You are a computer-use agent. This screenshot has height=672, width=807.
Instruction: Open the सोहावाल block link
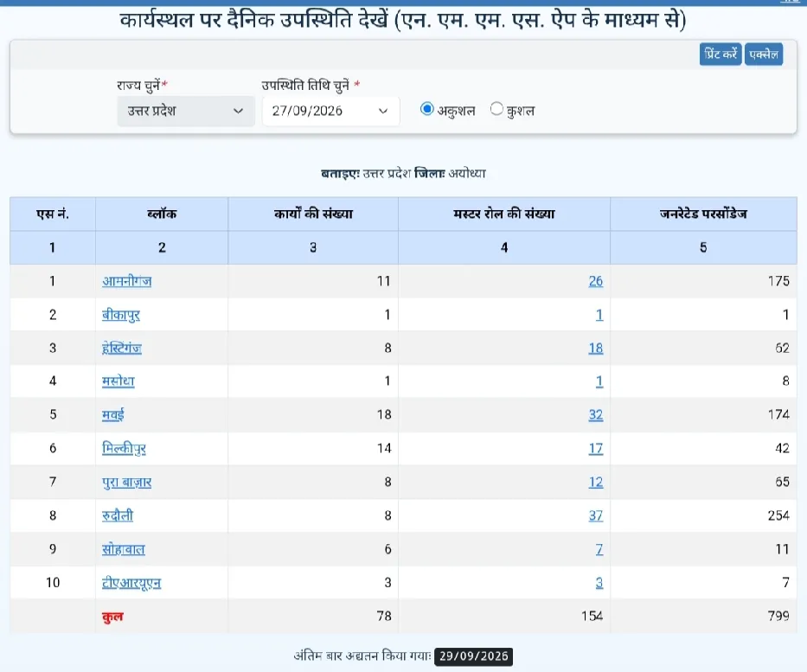pos(123,549)
